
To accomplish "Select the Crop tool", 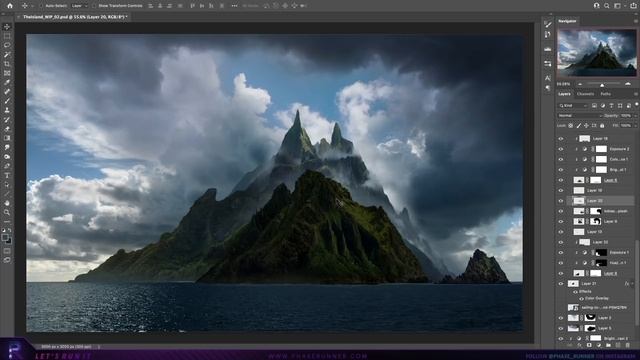I will coord(7,64).
